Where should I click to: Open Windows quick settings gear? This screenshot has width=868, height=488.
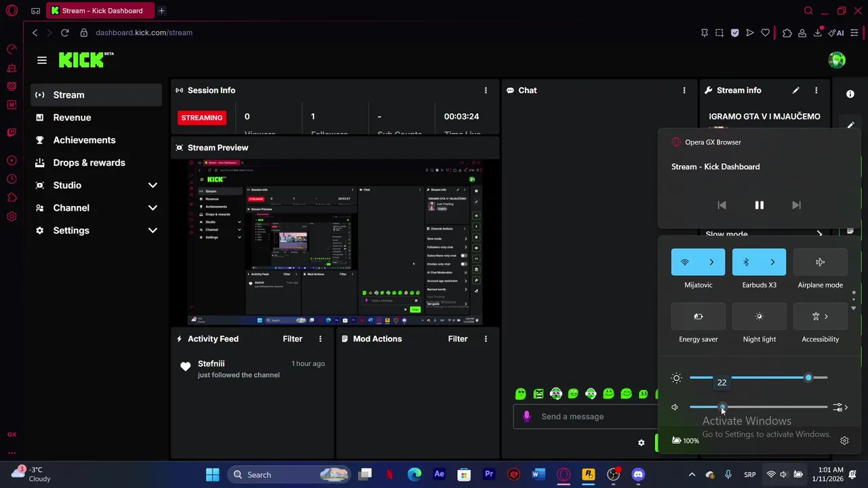(844, 441)
